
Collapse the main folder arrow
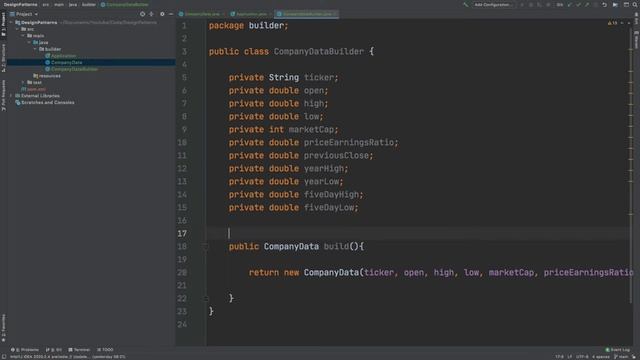tap(23, 36)
